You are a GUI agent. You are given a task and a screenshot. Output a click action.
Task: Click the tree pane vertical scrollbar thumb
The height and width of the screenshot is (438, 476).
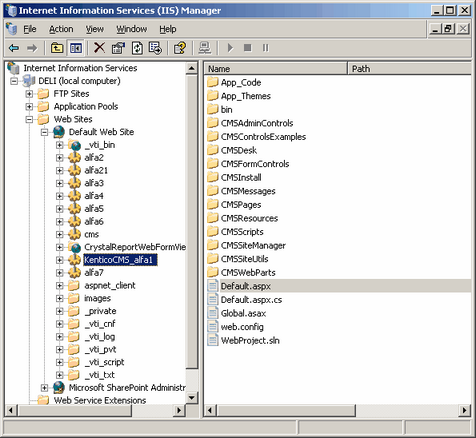pyautogui.click(x=192, y=222)
